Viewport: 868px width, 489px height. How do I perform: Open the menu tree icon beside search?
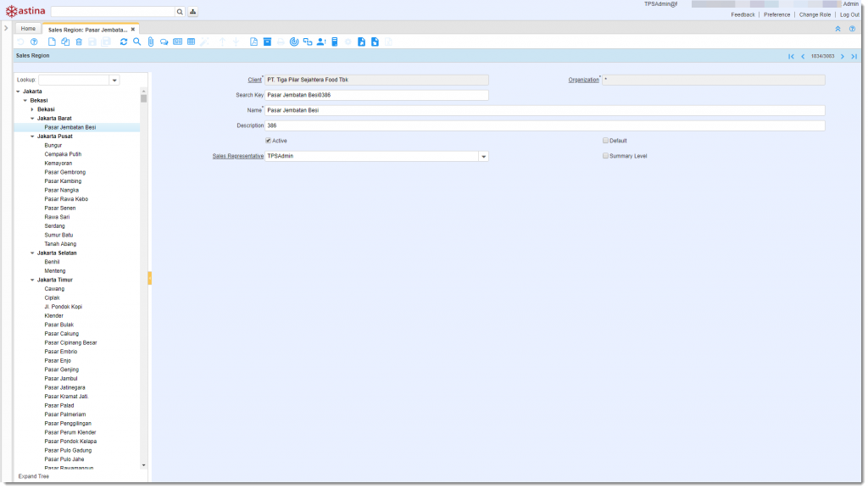point(192,12)
